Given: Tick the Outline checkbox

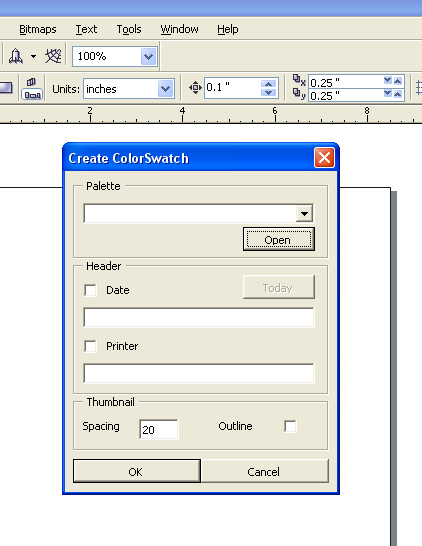Looking at the screenshot, I should coord(290,426).
